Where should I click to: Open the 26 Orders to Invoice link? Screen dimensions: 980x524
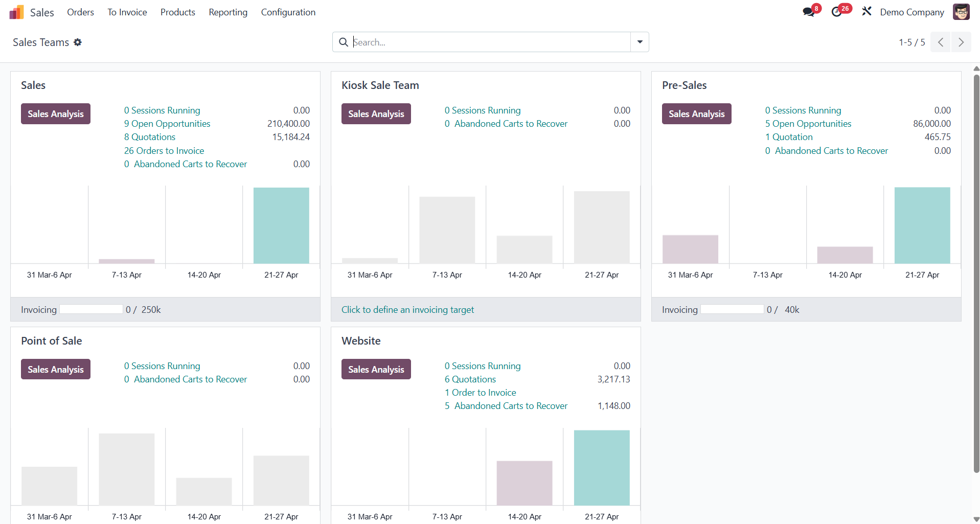click(x=164, y=150)
